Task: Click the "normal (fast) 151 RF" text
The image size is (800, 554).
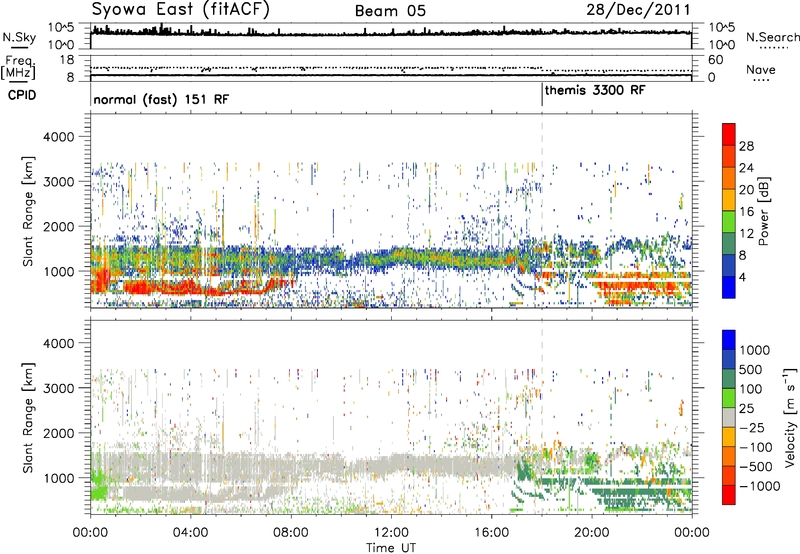Action: pos(161,99)
